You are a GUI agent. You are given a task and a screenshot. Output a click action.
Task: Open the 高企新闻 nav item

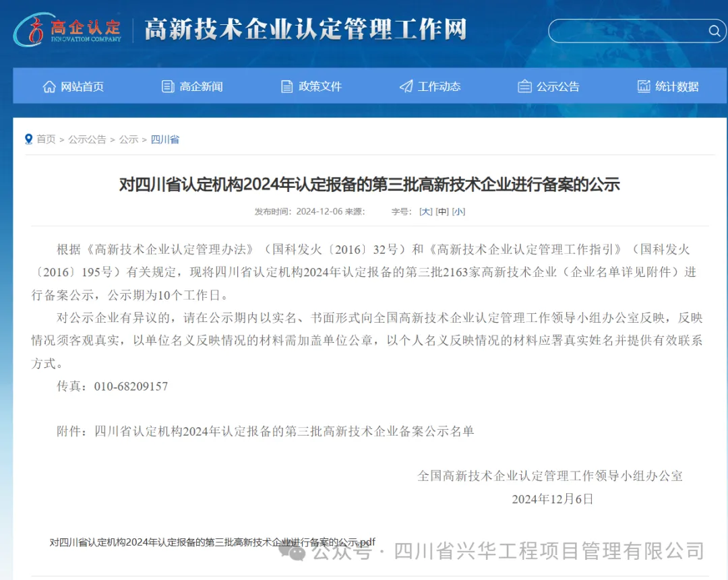[201, 86]
